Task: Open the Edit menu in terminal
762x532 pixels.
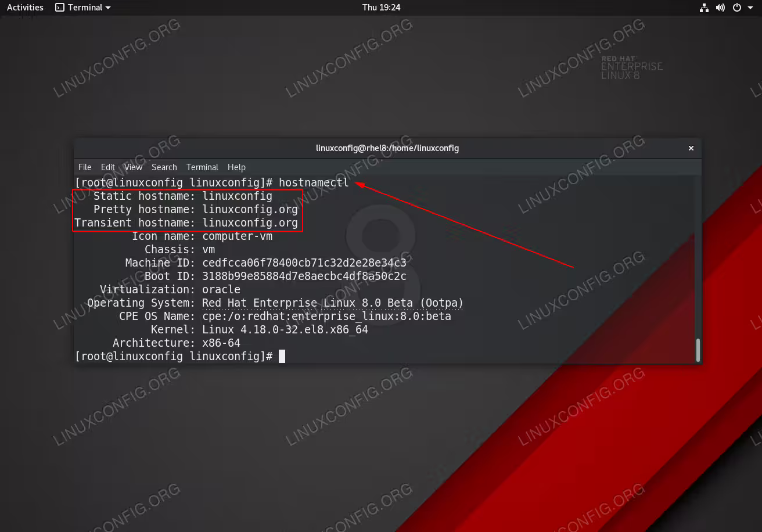Action: point(108,167)
